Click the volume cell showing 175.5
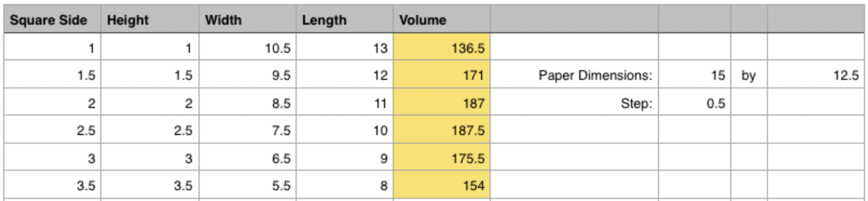The image size is (868, 201). pos(442,158)
